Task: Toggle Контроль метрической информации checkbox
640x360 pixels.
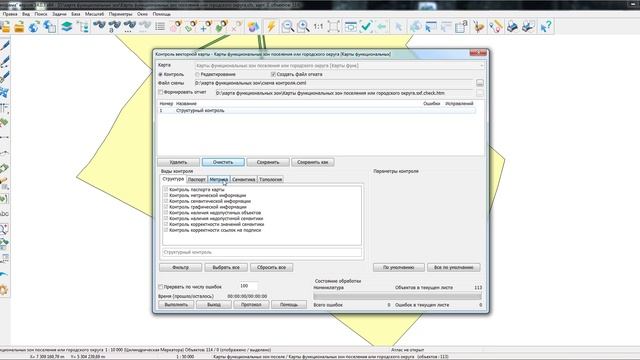Action: pos(166,195)
